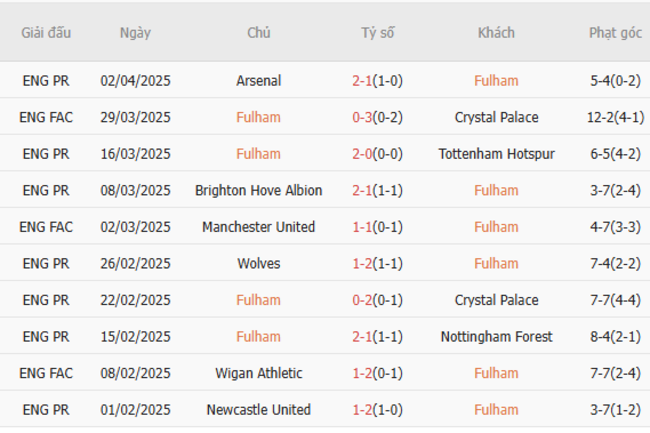Open the 2-0 score for Fulham vs Tottenham

click(362, 154)
